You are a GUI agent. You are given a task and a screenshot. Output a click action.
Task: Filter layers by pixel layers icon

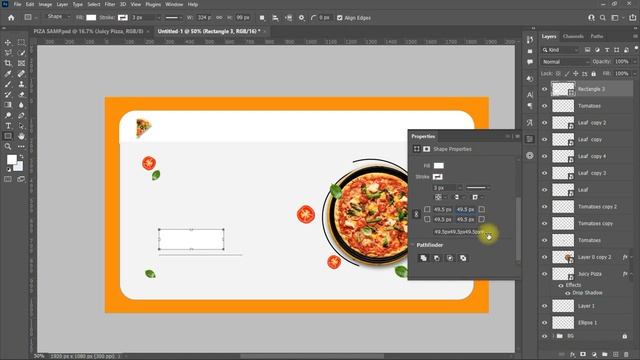coord(587,50)
